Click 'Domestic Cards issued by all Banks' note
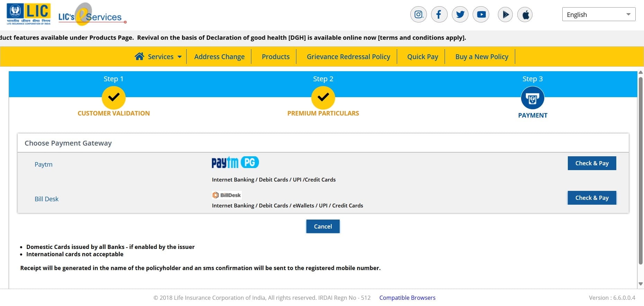The width and height of the screenshot is (644, 306). point(110,247)
